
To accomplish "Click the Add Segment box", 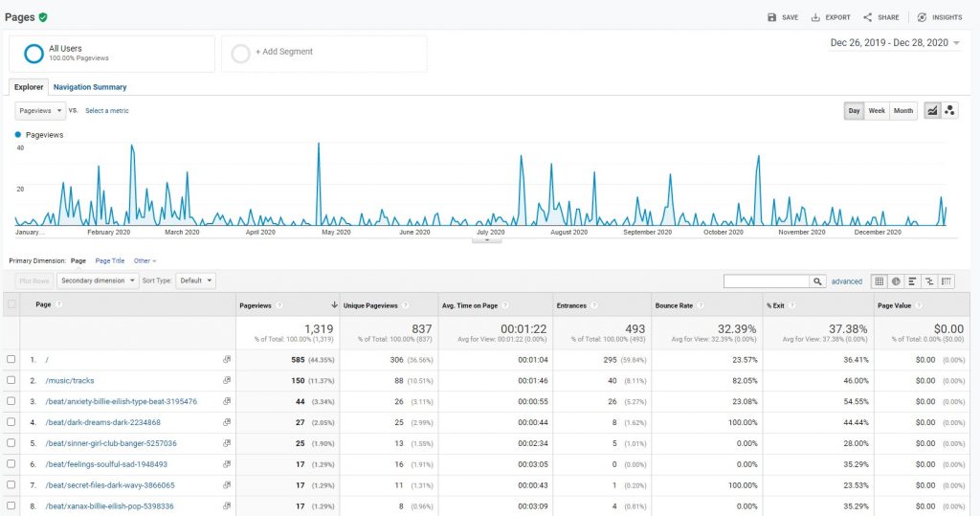I will (324, 54).
